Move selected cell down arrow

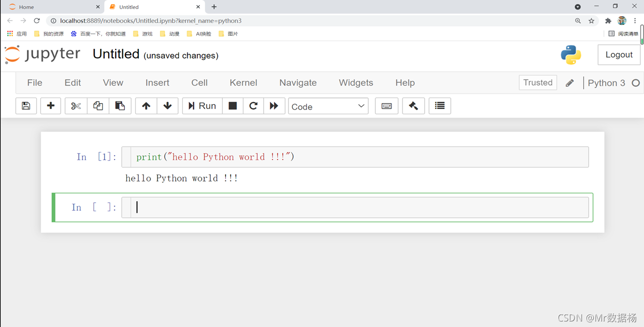pos(168,106)
